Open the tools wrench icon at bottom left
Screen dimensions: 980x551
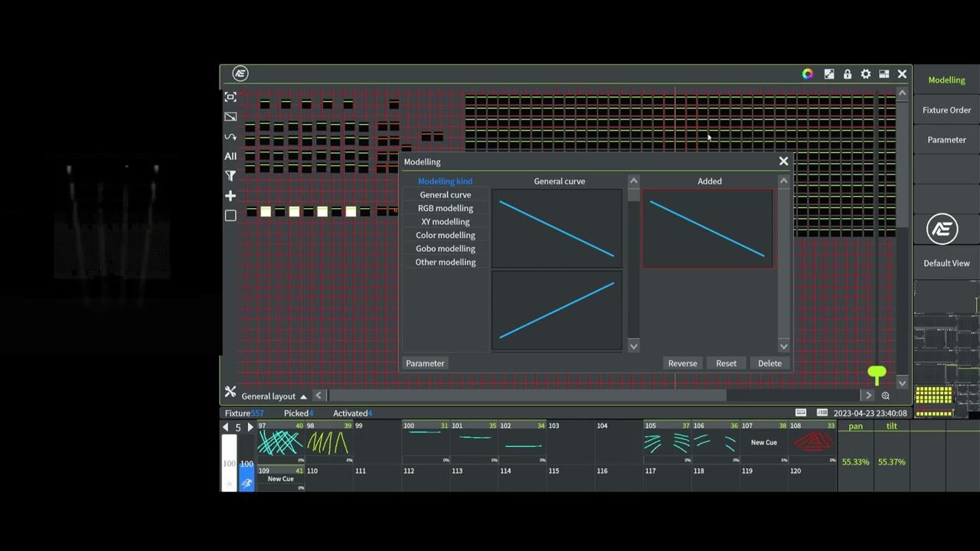point(230,393)
